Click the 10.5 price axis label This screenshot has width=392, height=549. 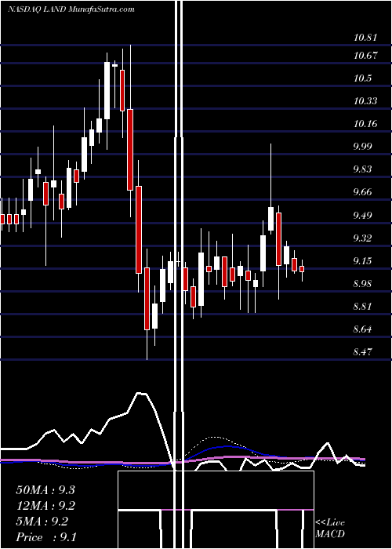[362, 78]
